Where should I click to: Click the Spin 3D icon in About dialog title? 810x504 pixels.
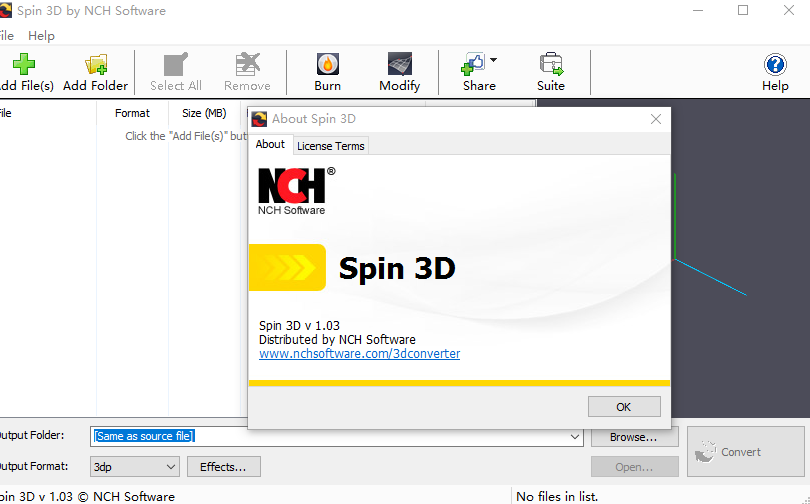point(259,119)
